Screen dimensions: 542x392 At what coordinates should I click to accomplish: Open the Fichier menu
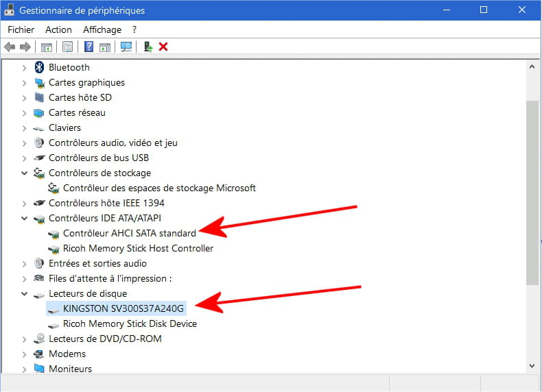(x=21, y=29)
